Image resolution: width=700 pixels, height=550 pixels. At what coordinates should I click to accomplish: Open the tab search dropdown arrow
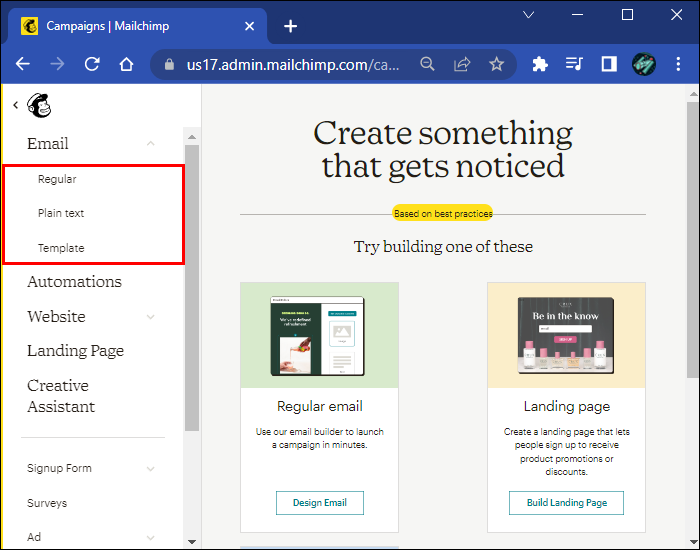coord(529,15)
